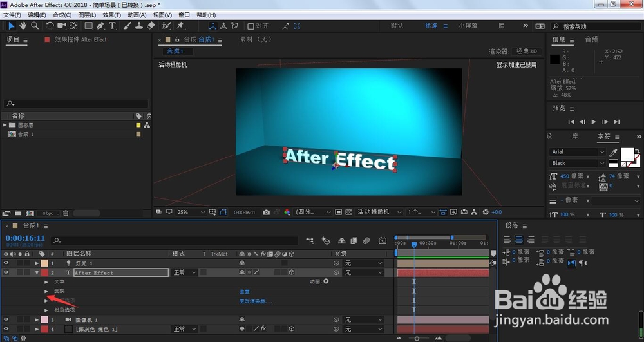Viewport: 644px width, 342px height.
Task: Click the white fill color swatch in Character panel
Action: coord(627,155)
